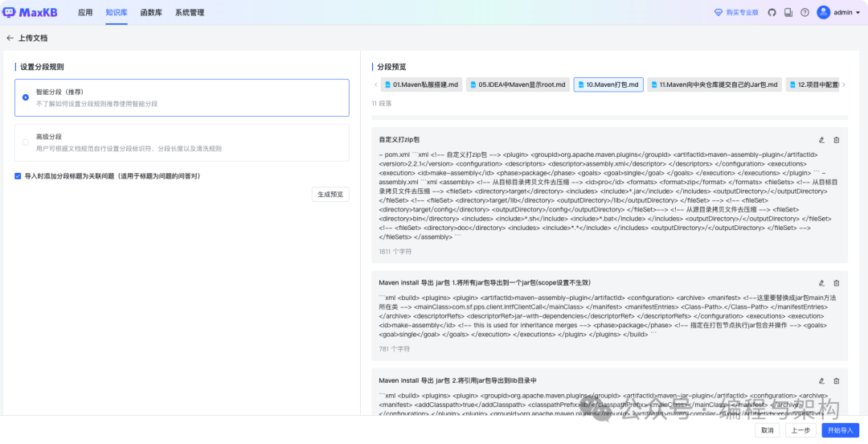Switch to 01.Maven私服搭建.md tab
868x444 pixels.
click(x=421, y=84)
